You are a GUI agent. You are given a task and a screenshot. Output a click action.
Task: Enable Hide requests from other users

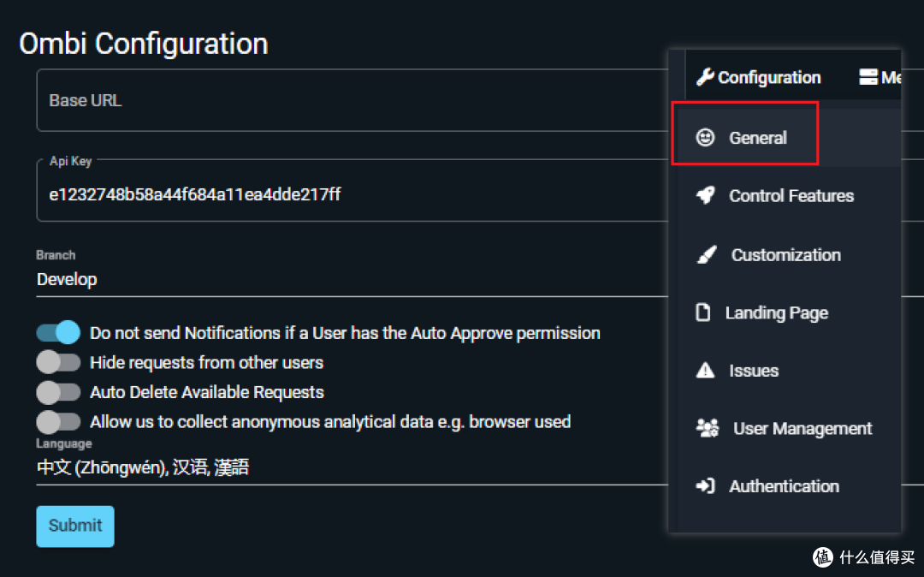coord(58,363)
